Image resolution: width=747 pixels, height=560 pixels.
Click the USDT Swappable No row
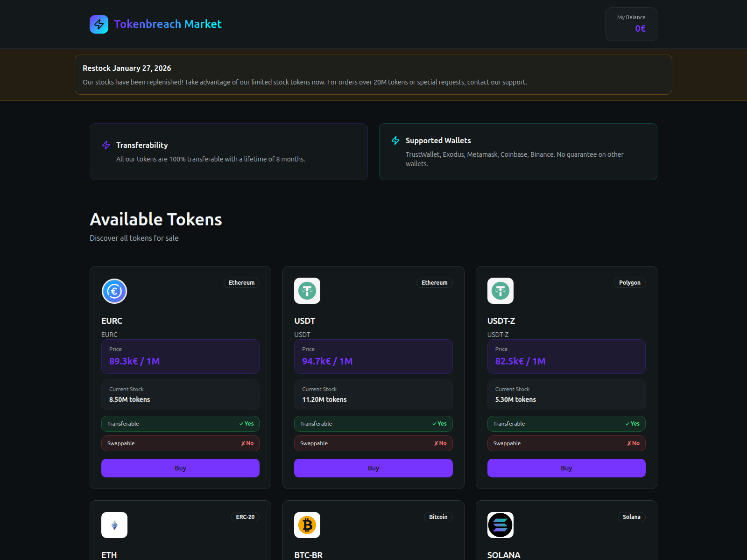[373, 443]
